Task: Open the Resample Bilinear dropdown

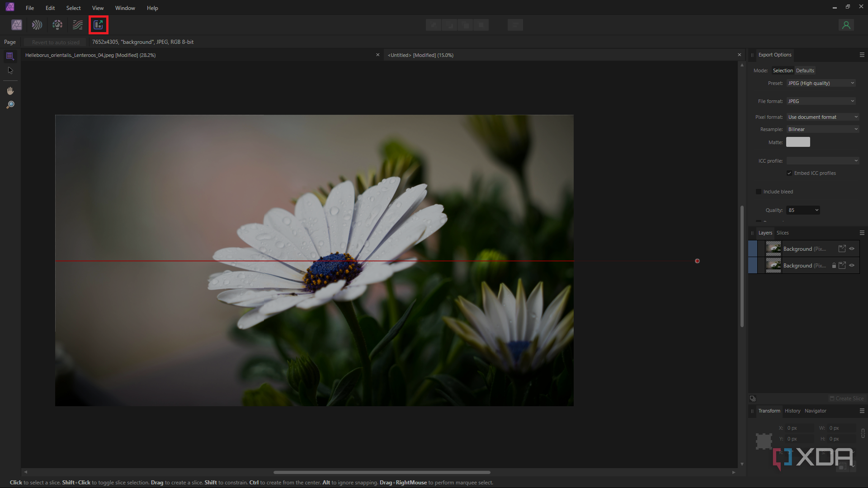Action: coord(823,129)
